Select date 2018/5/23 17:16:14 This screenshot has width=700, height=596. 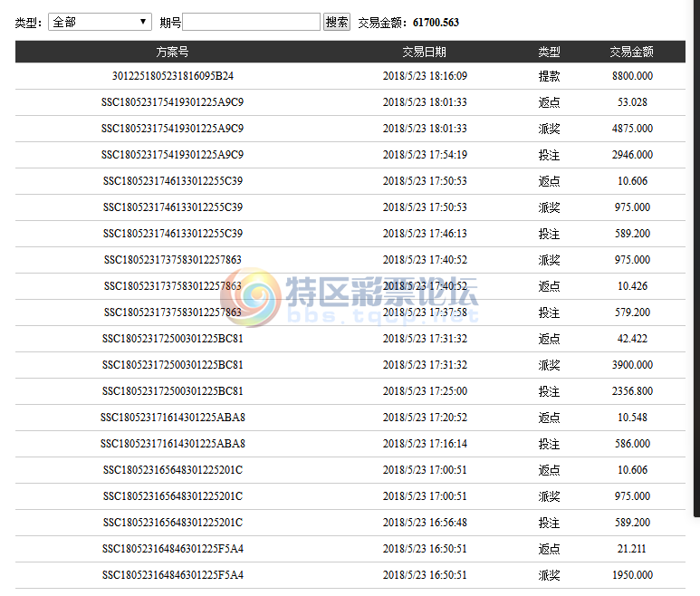pos(425,444)
